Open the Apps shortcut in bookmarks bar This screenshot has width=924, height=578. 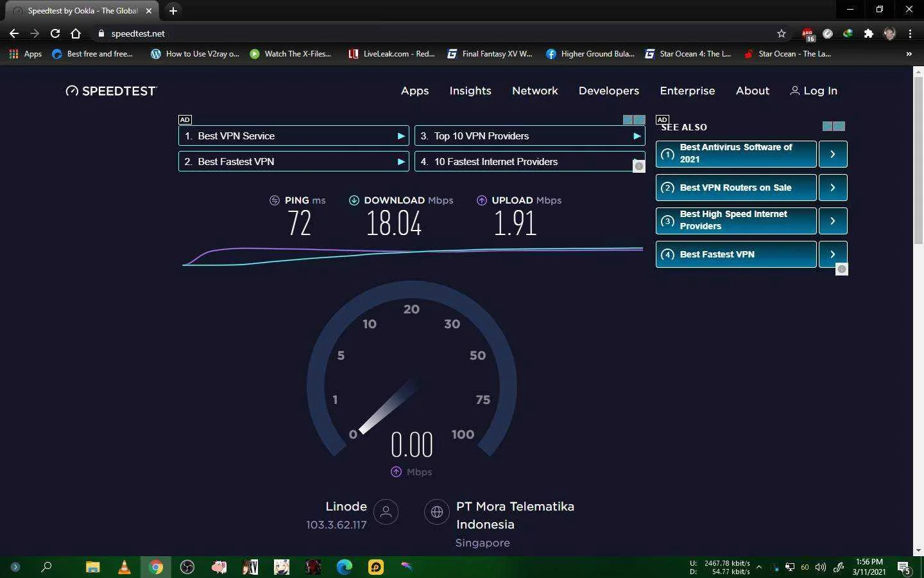click(26, 54)
